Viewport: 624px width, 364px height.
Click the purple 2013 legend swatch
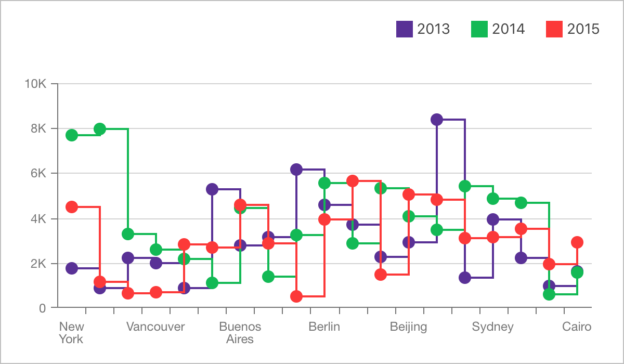coord(405,29)
